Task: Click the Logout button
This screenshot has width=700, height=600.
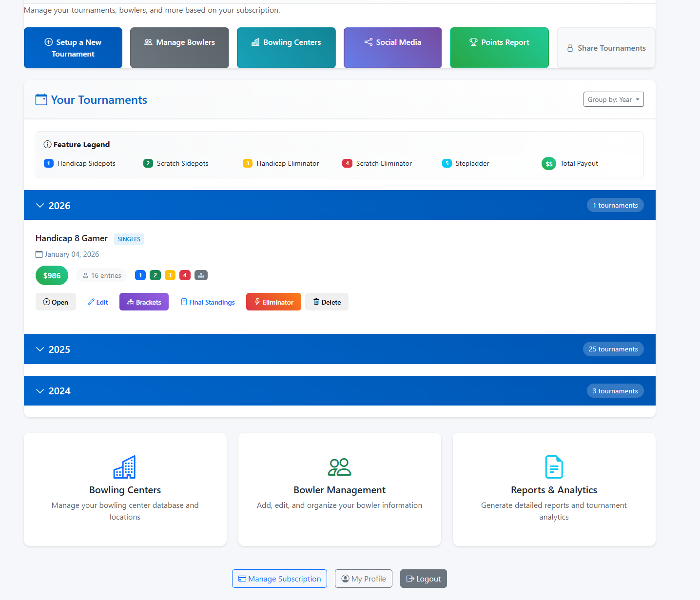Action: click(423, 579)
